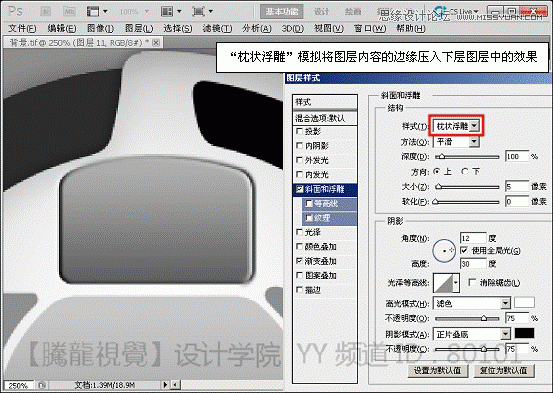The image size is (553, 393).
Task: Enable the 投影 checkbox
Action: (x=299, y=131)
